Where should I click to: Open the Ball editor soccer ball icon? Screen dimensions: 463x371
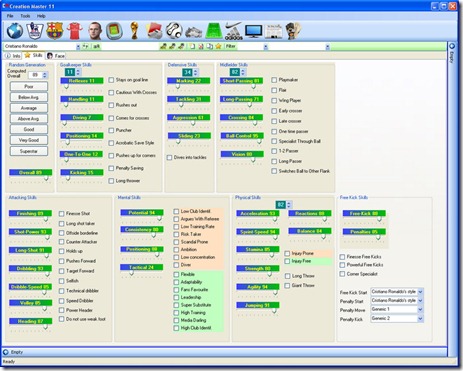point(174,31)
